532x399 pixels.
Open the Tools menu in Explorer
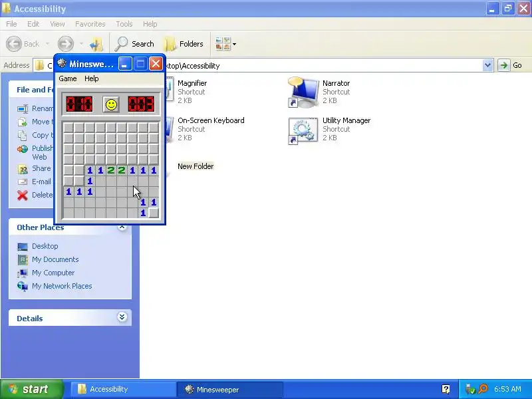tap(124, 24)
